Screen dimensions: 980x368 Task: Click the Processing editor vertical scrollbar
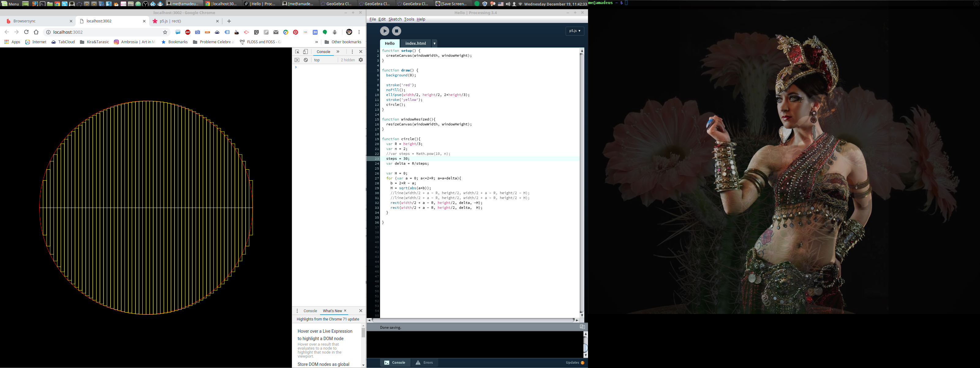tap(582, 183)
